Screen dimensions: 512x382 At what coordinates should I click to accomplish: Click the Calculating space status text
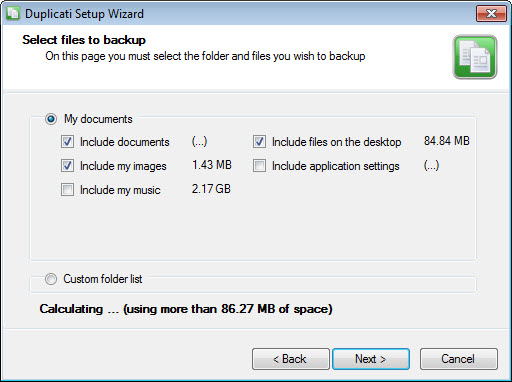click(x=186, y=309)
